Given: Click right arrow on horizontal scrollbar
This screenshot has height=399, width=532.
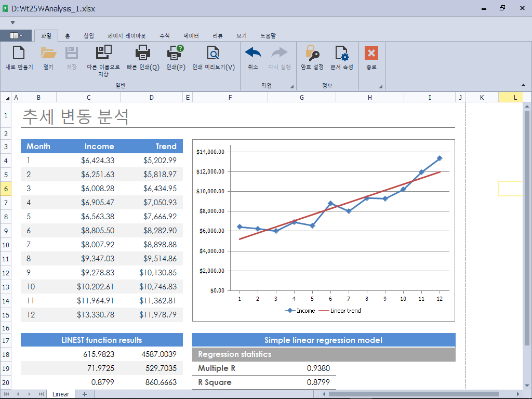Looking at the screenshot, I should pos(518,394).
